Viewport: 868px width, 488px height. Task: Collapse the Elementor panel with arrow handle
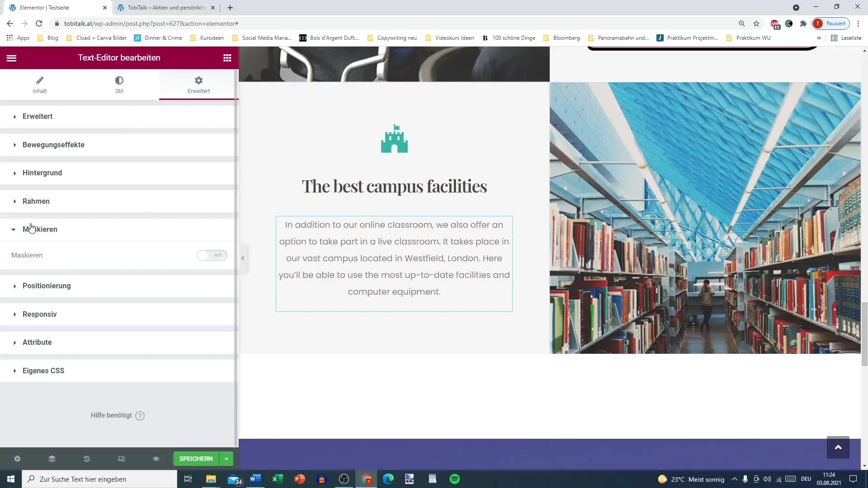(x=243, y=258)
